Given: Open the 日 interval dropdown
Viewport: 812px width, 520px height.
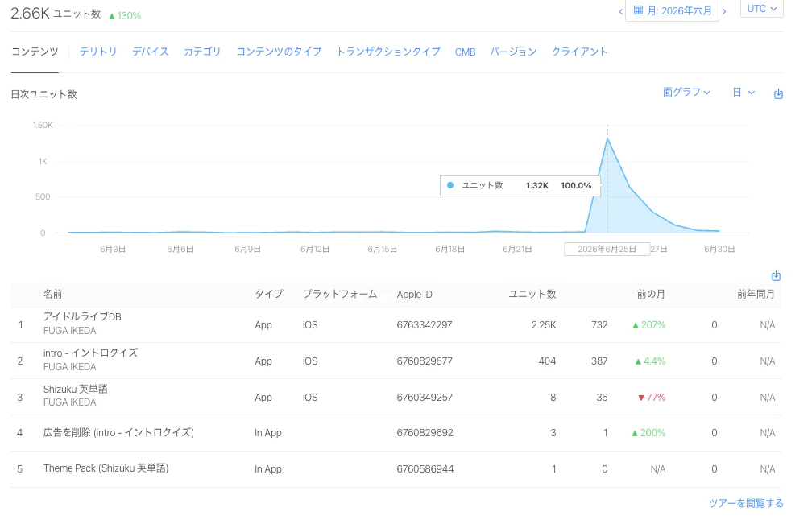Looking at the screenshot, I should click(x=744, y=92).
